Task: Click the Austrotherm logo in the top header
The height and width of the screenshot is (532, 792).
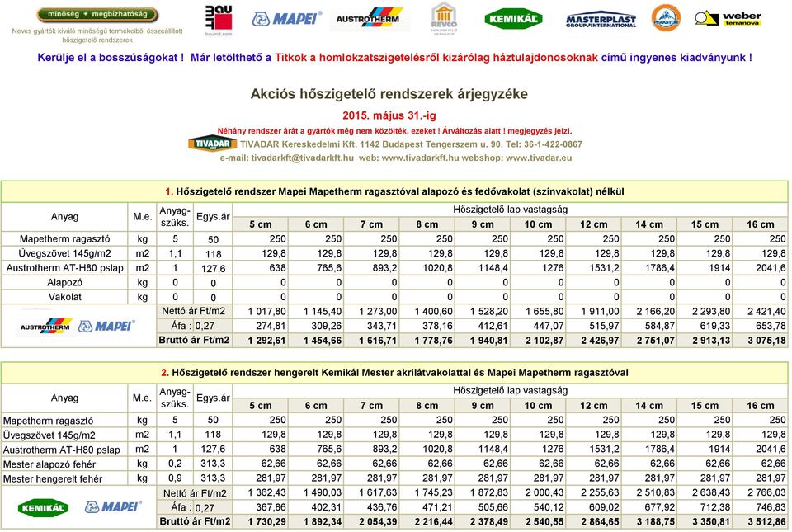Action: 370,19
